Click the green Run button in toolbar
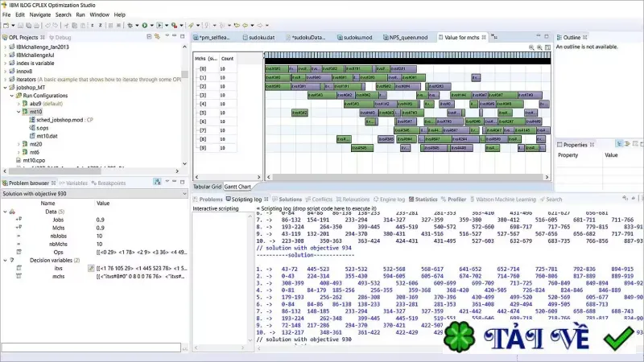This screenshot has width=644, height=362. [x=145, y=26]
